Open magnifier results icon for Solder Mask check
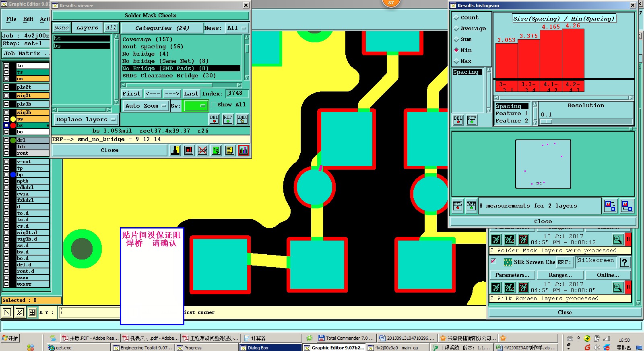The height and width of the screenshot is (351, 644). 618,239
